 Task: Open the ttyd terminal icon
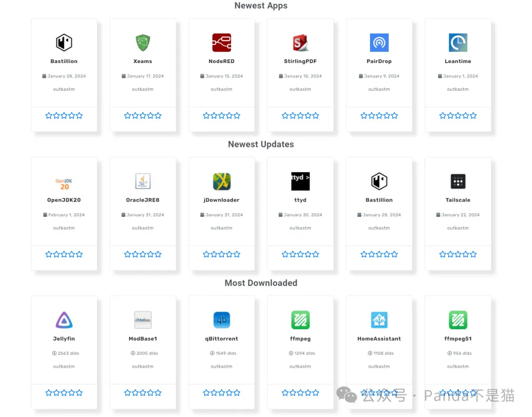[x=300, y=181]
